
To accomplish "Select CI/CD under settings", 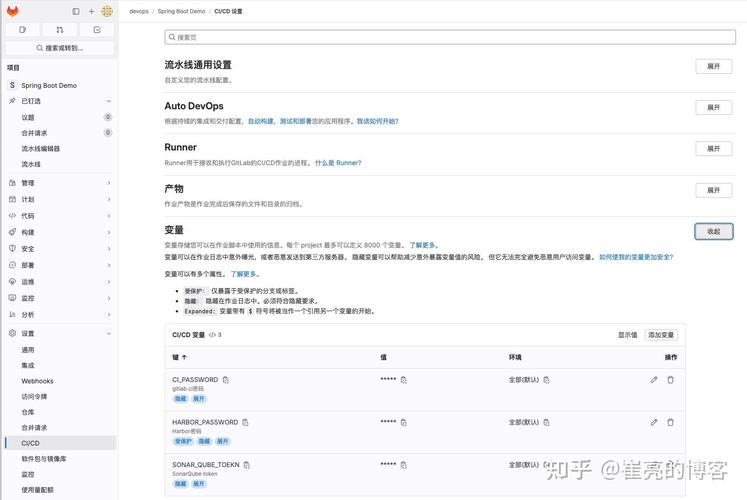I will click(x=60, y=443).
